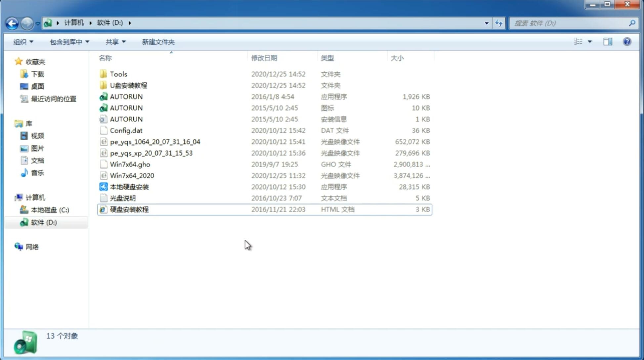Open the Tools folder
644x360 pixels.
118,74
